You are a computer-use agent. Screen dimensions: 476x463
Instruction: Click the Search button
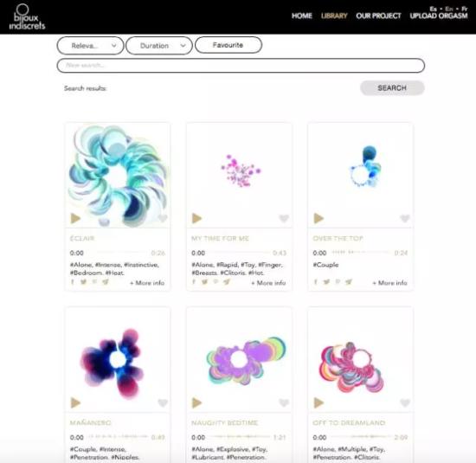pos(392,88)
